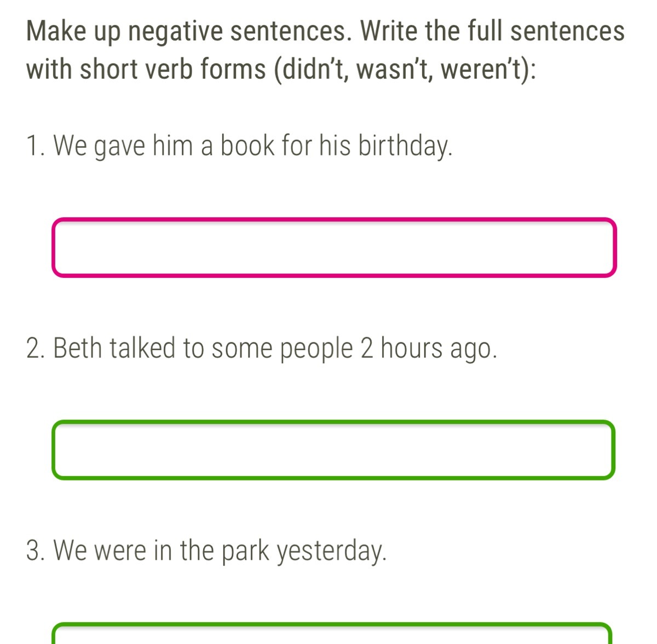
Task: Focus the green answer box under sentence 2
Action: pyautogui.click(x=333, y=450)
